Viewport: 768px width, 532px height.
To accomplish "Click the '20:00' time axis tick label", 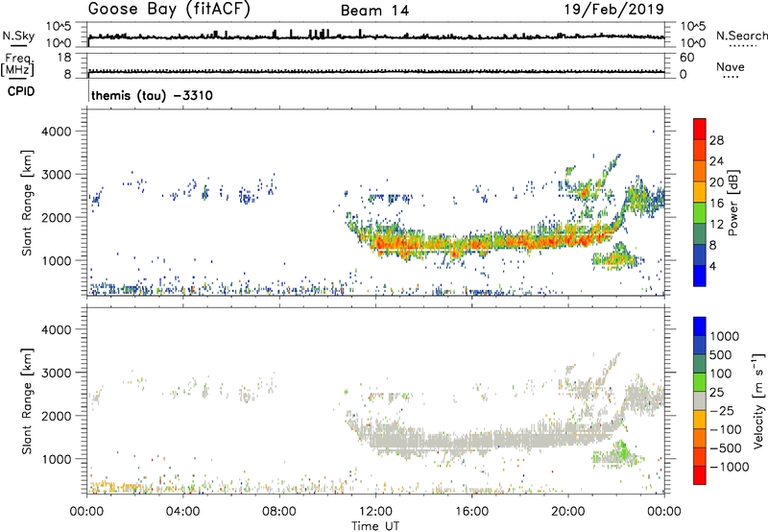I will click(568, 512).
